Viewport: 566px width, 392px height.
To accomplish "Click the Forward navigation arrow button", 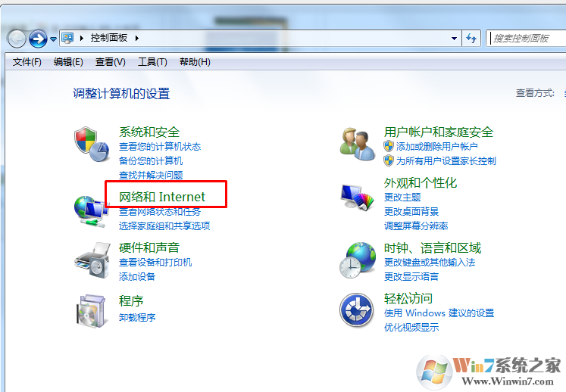I will (38, 39).
